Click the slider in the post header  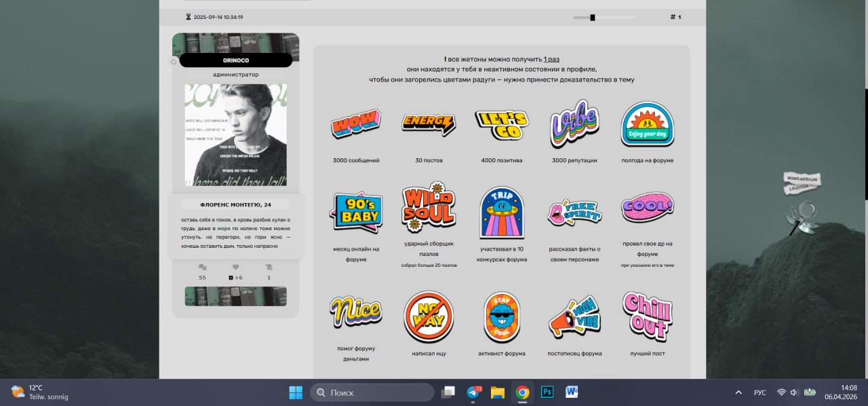pos(592,18)
